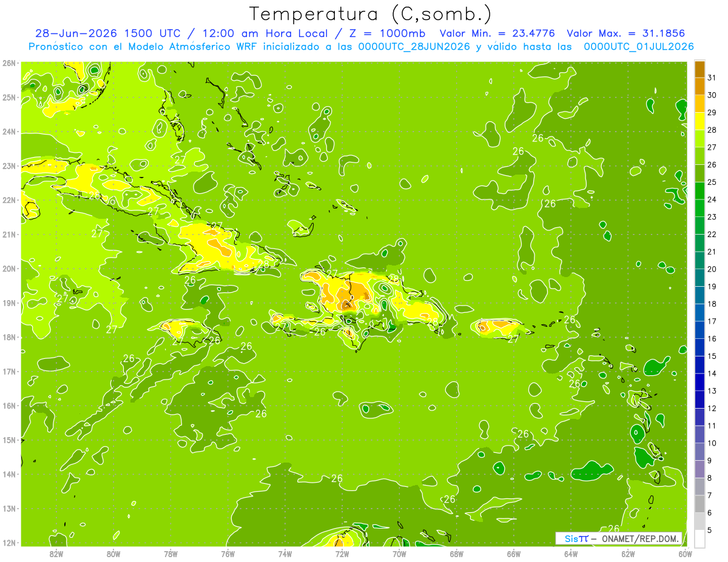Screen dimensions: 728x562
Task: Select the 70W longitude axis label
Action: pos(399,554)
